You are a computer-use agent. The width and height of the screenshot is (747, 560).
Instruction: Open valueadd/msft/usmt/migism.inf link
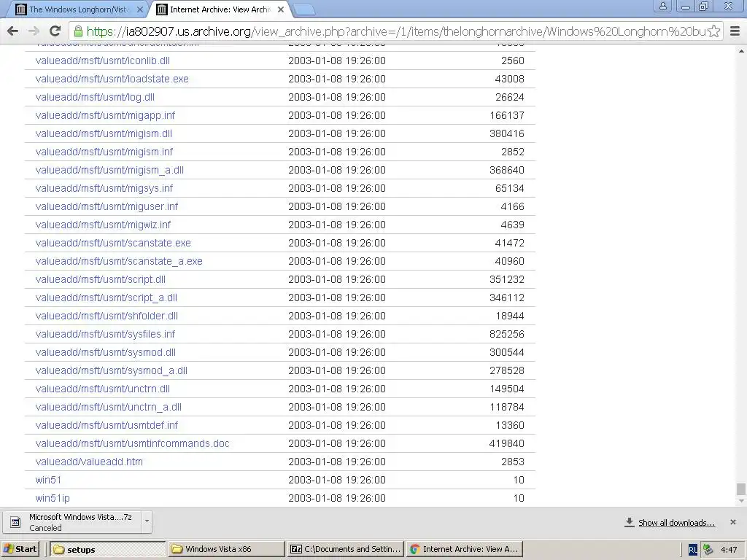[x=104, y=152]
